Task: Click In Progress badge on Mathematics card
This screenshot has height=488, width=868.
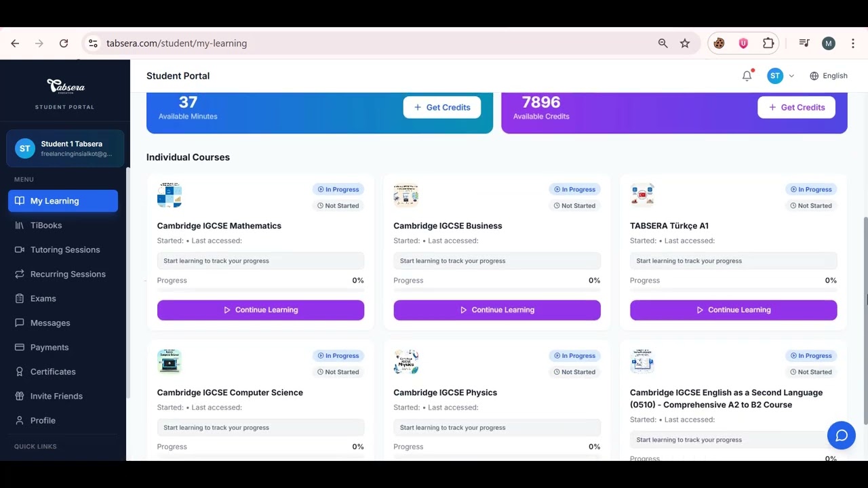Action: point(338,190)
